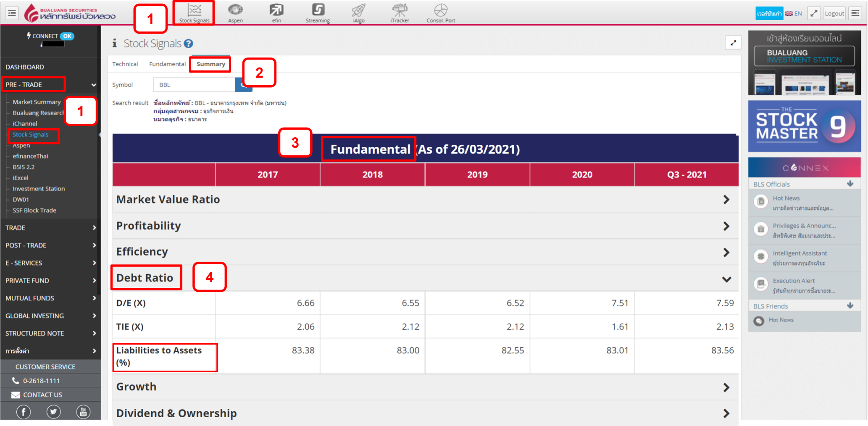Launch Aspen from the top toolbar

tap(235, 13)
